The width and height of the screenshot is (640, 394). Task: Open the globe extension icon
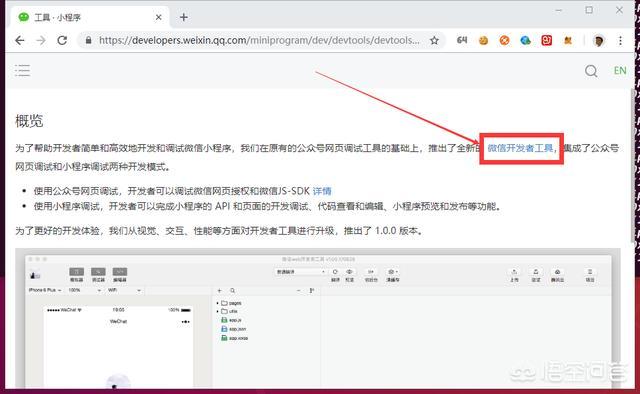pos(526,40)
